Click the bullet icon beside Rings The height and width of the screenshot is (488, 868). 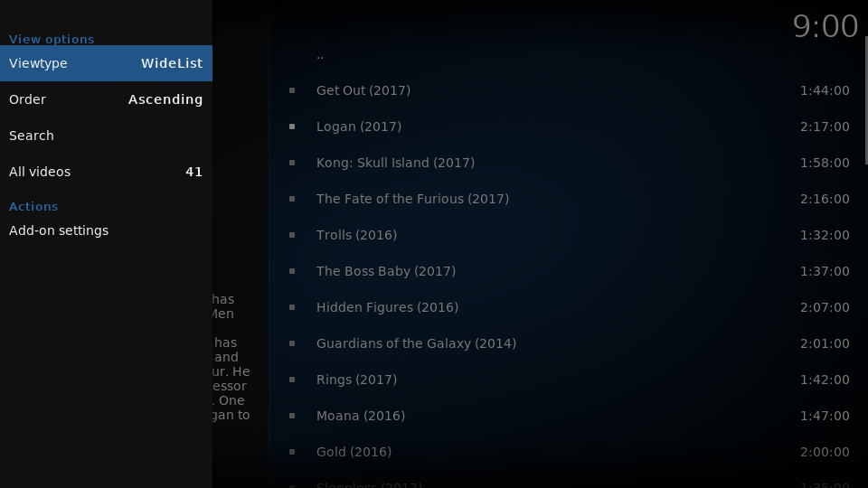pyautogui.click(x=292, y=380)
